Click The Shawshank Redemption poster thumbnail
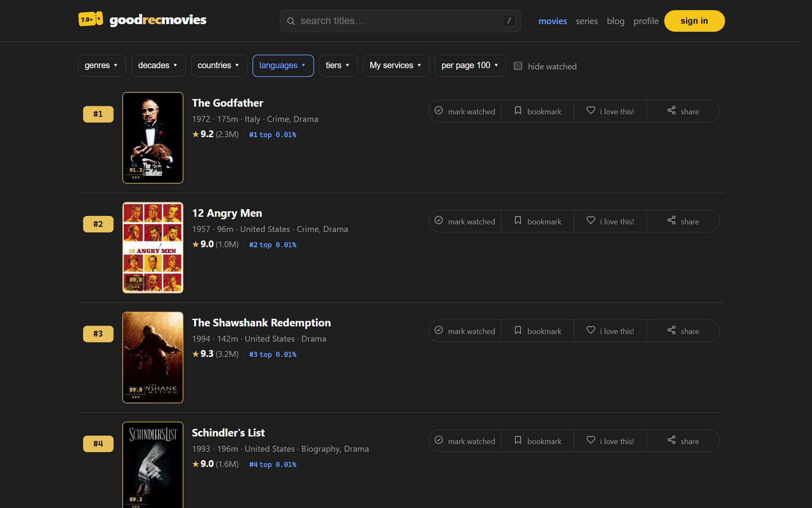This screenshot has height=508, width=812. [x=153, y=357]
